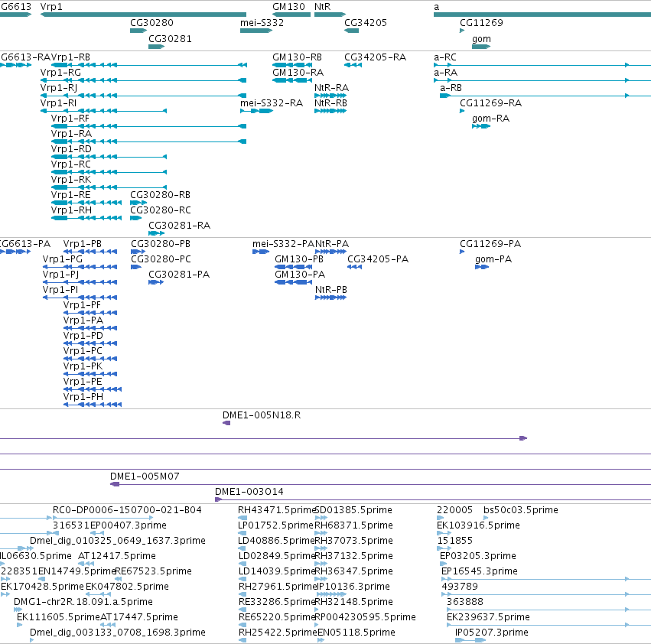The height and width of the screenshot is (644, 651).
Task: Click the CG11269-PA protein label
Action: point(490,244)
